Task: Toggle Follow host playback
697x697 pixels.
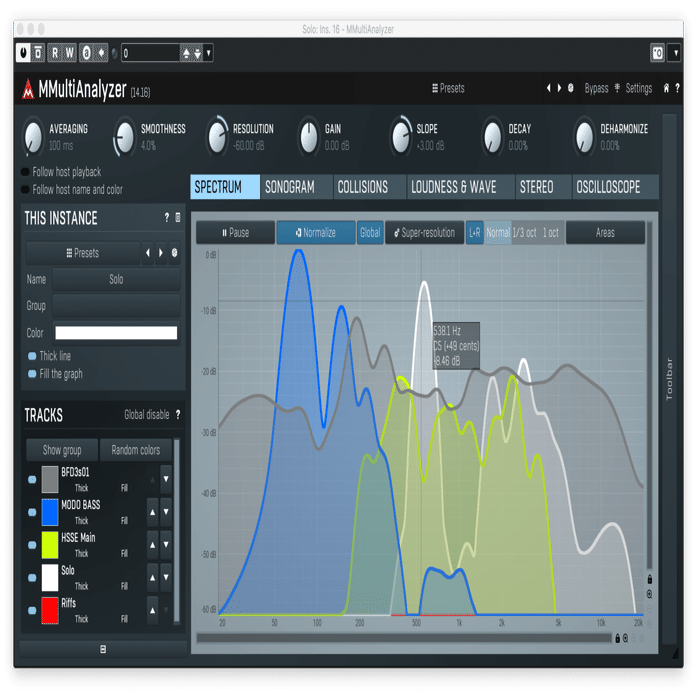Action: pyautogui.click(x=25, y=172)
